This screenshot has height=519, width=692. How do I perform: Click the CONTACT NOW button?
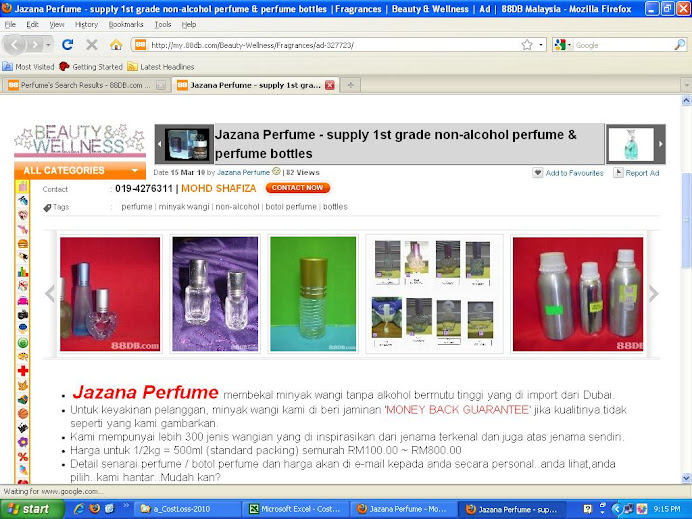coord(297,188)
